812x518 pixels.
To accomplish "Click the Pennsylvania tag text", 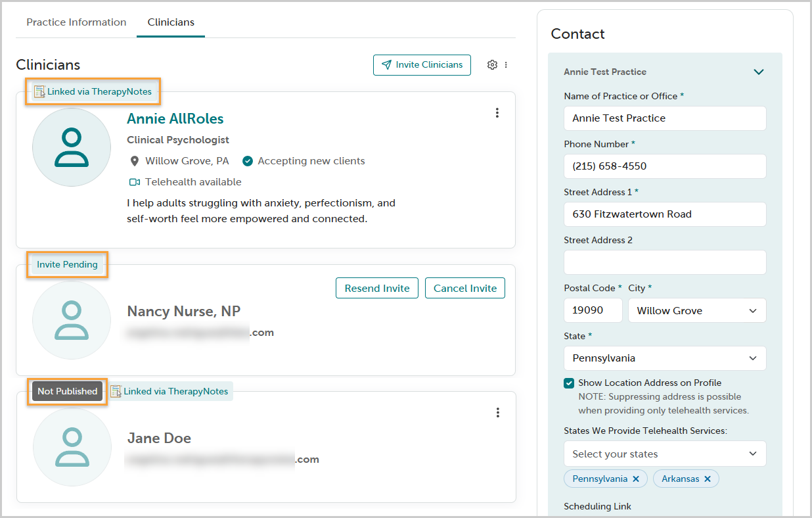I will coord(600,479).
